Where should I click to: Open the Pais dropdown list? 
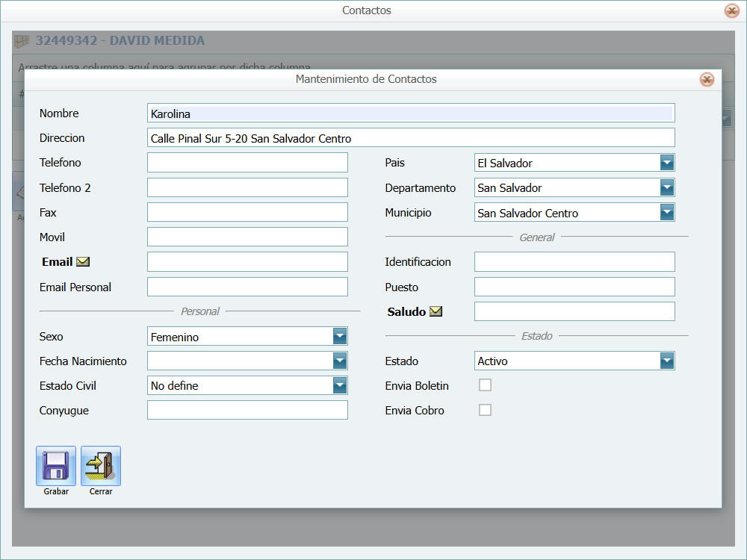(667, 163)
